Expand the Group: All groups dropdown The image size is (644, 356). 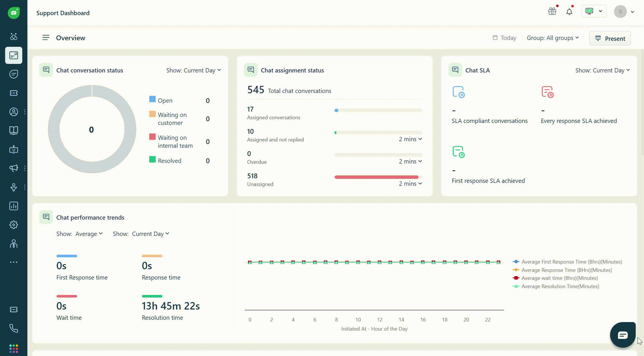(x=553, y=38)
